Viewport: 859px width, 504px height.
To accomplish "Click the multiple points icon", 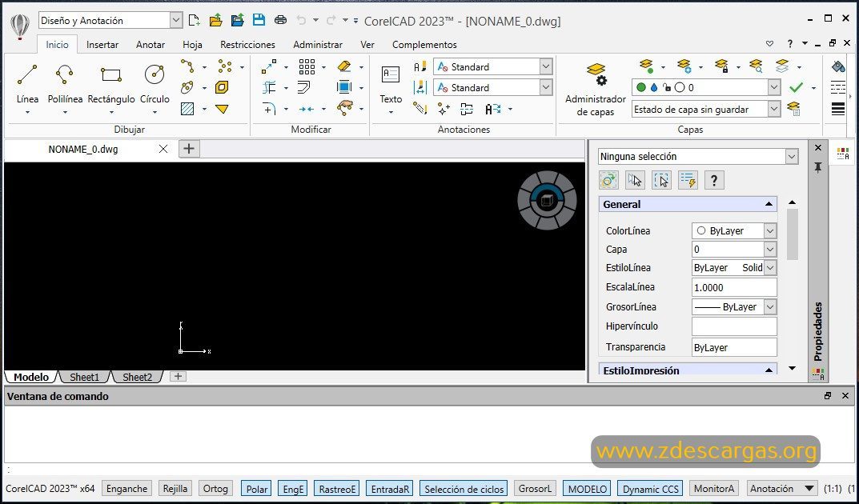I will [x=225, y=66].
